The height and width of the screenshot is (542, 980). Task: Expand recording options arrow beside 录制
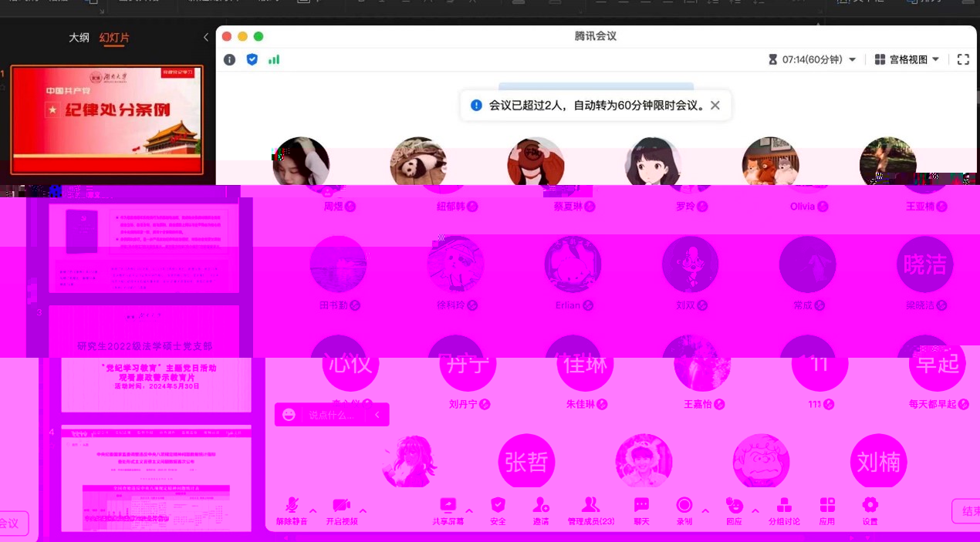click(705, 510)
